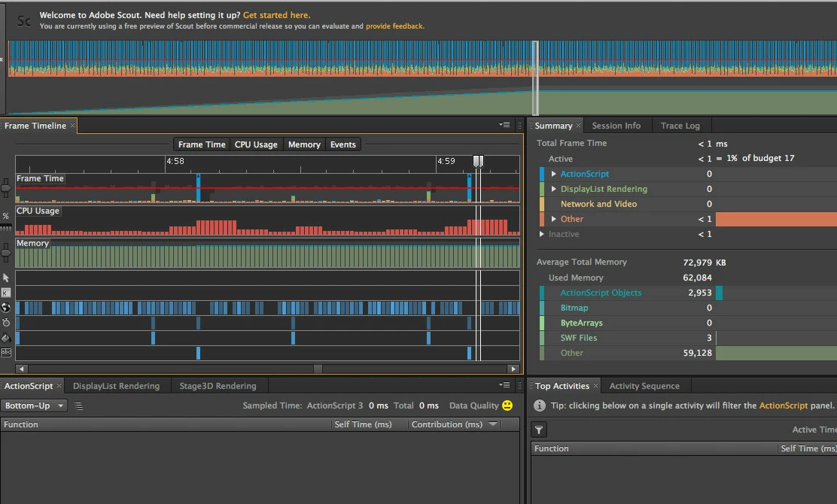Select the ActionScript panel tab
The width and height of the screenshot is (837, 504).
point(29,386)
